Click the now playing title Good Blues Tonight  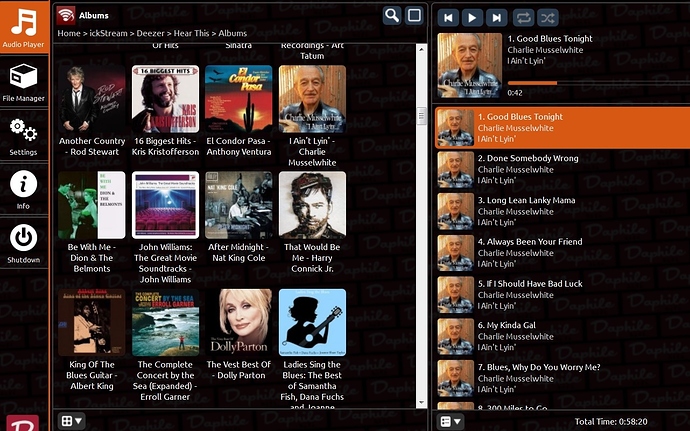[550, 39]
